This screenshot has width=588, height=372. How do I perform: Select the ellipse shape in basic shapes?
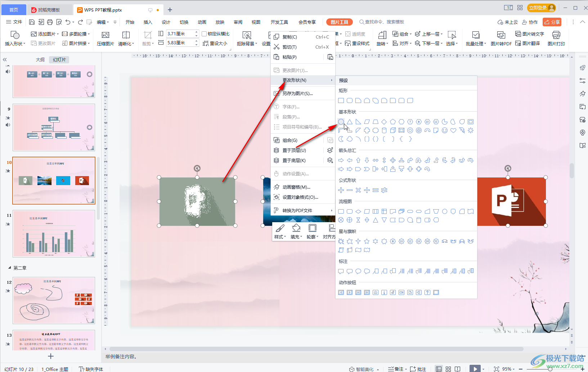pos(341,122)
